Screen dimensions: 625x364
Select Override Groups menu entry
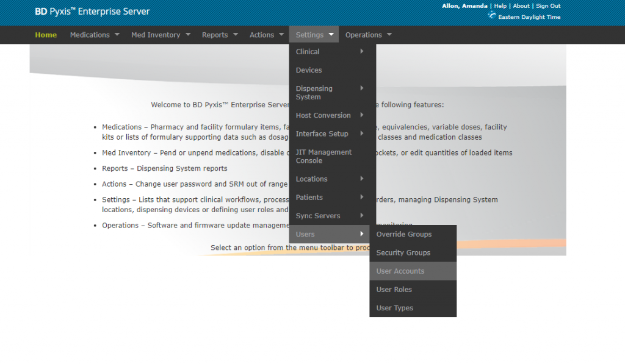tap(403, 235)
